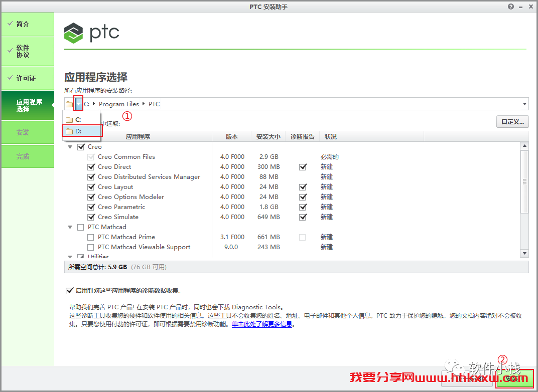The height and width of the screenshot is (392, 538).
Task: Click the PTC path segment
Action: (x=154, y=104)
